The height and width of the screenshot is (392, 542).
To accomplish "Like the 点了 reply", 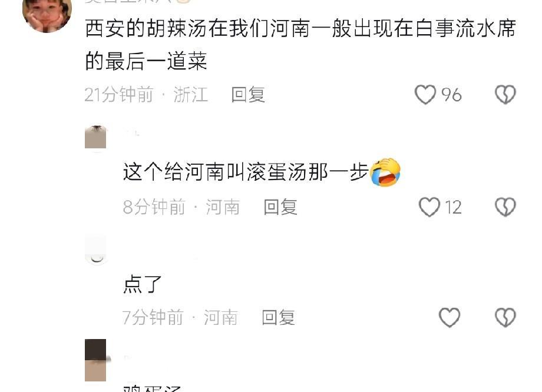I will [x=450, y=317].
